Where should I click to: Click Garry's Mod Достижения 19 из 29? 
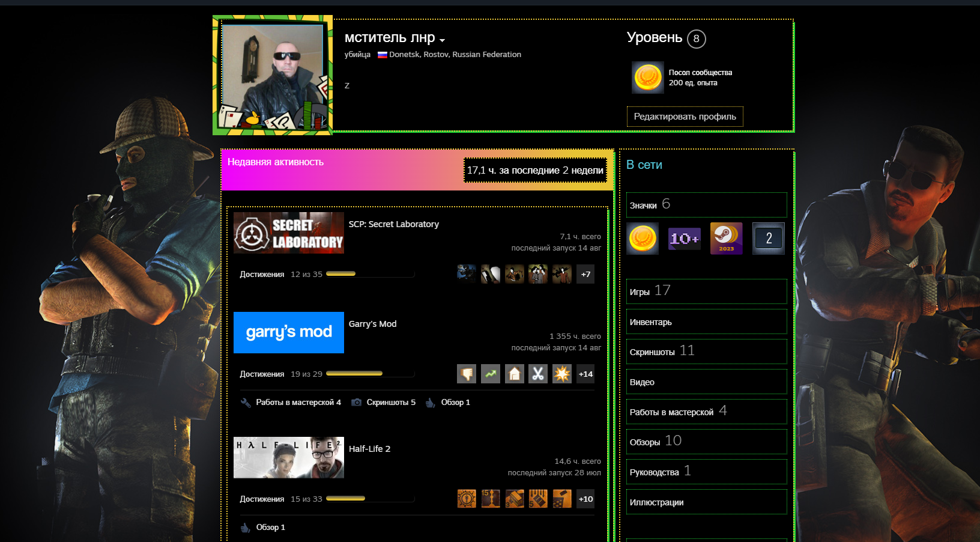coord(281,374)
